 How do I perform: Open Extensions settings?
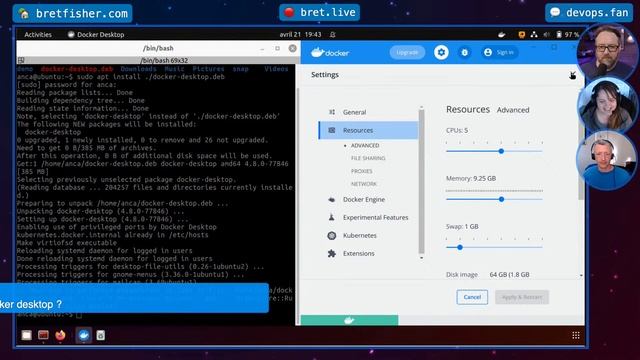click(x=358, y=253)
